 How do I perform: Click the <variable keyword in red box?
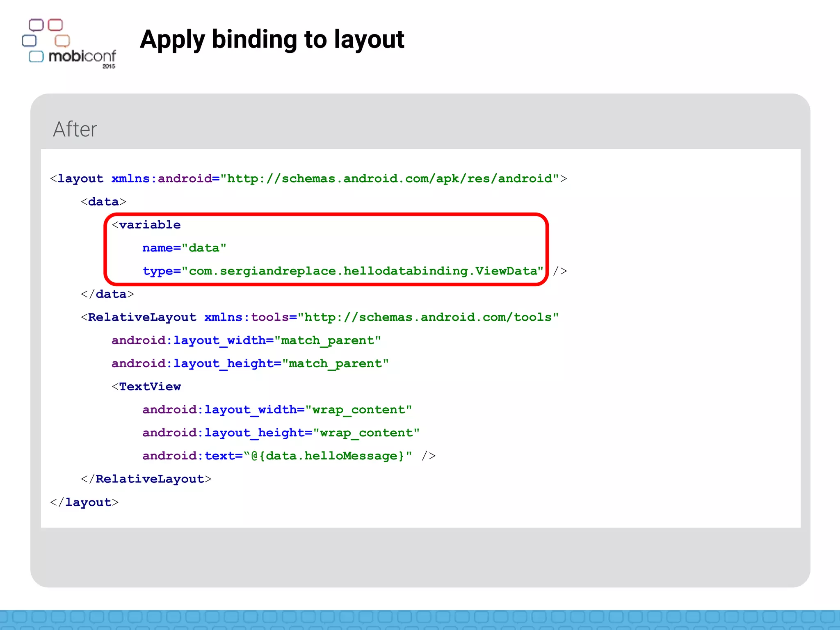(146, 225)
